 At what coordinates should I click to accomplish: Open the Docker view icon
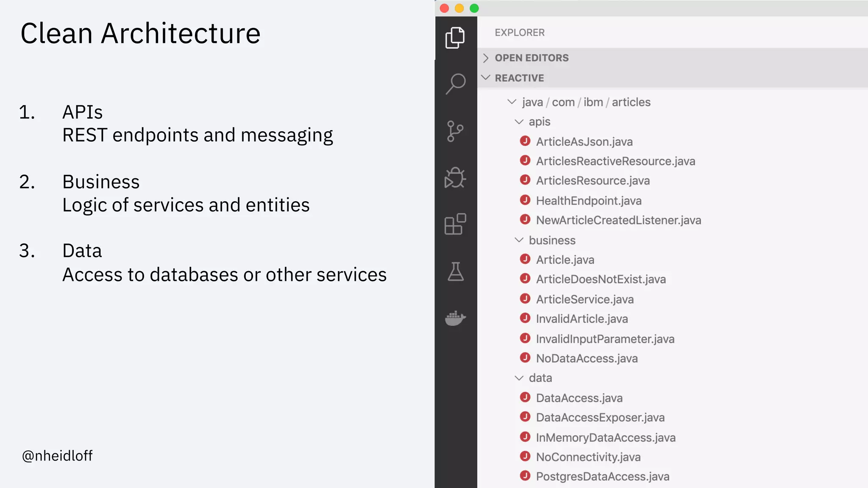click(x=456, y=318)
